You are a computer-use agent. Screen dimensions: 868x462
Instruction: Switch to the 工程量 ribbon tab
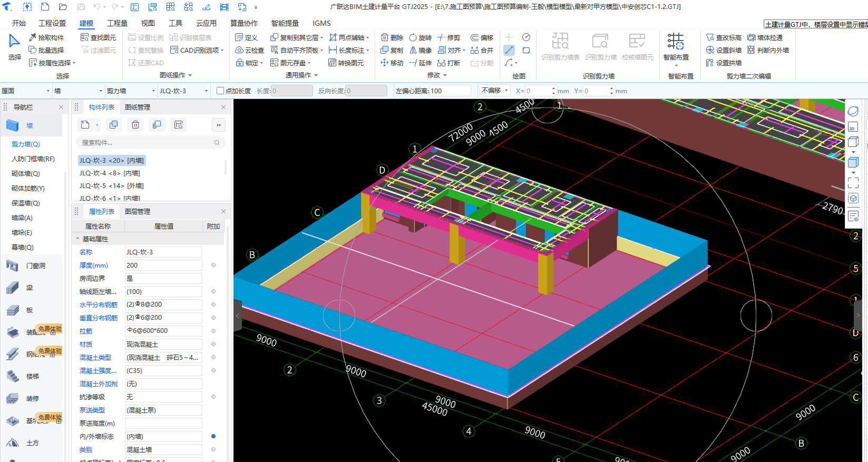click(117, 23)
